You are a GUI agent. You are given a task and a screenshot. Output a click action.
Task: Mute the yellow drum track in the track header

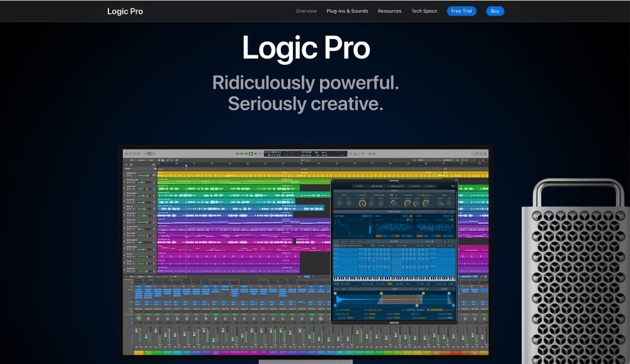point(128,175)
